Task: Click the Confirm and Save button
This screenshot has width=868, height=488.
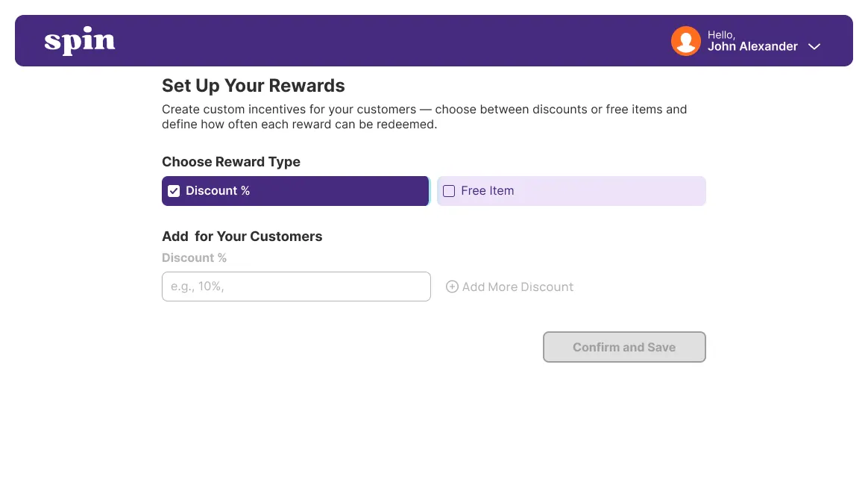Action: pyautogui.click(x=624, y=347)
